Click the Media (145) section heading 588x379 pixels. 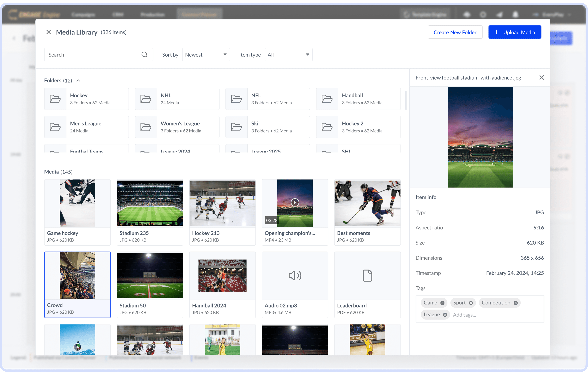pos(58,172)
